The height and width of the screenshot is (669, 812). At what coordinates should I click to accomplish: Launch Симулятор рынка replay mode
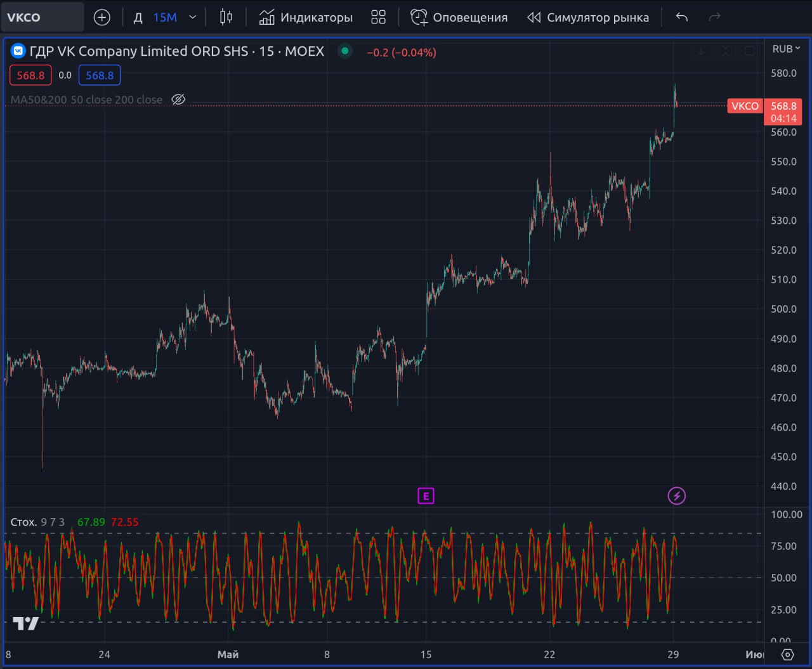[588, 17]
